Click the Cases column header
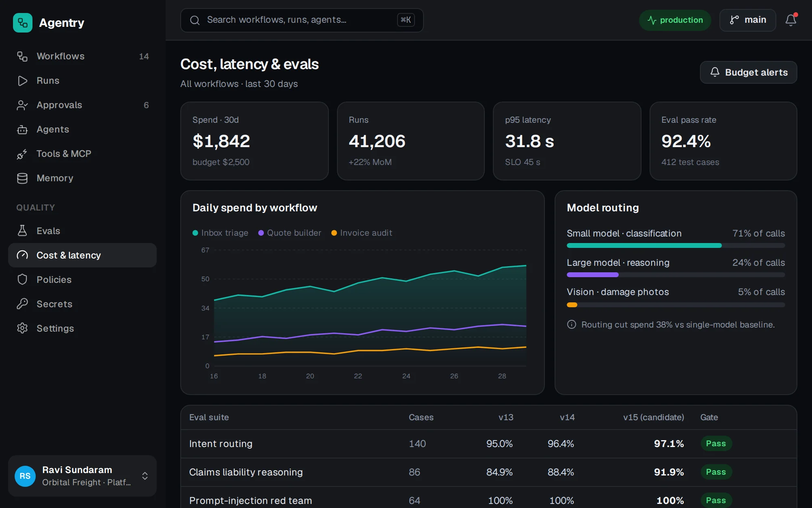This screenshot has width=812, height=508. coord(421,417)
